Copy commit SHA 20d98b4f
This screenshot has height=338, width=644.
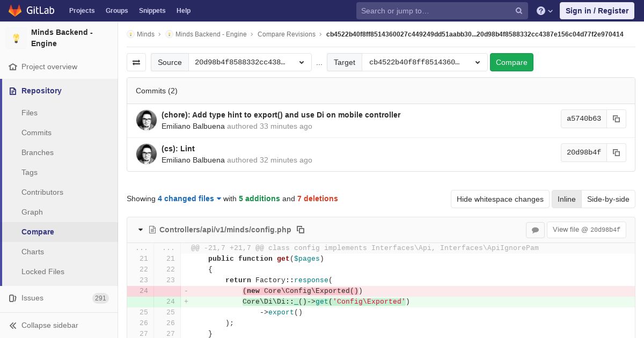[x=617, y=152]
